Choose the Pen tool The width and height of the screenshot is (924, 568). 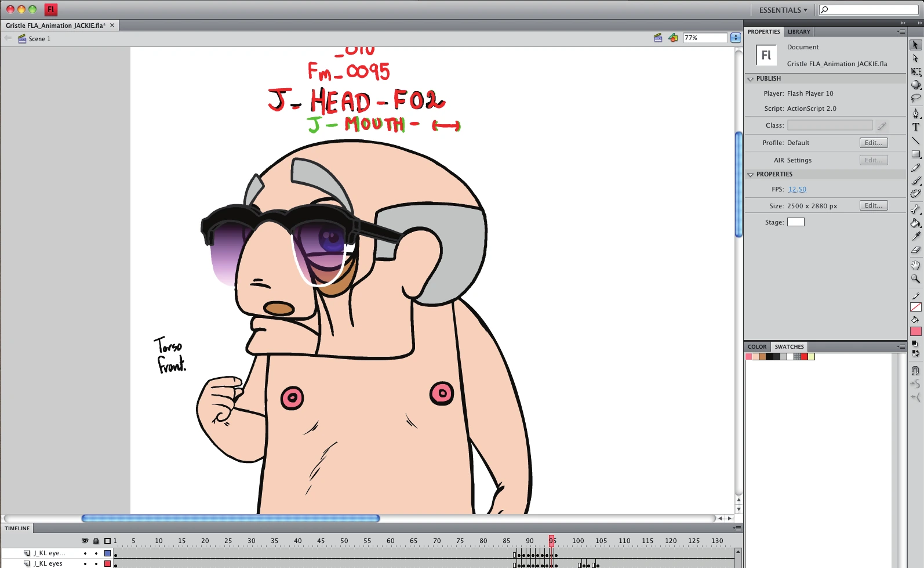[916, 113]
